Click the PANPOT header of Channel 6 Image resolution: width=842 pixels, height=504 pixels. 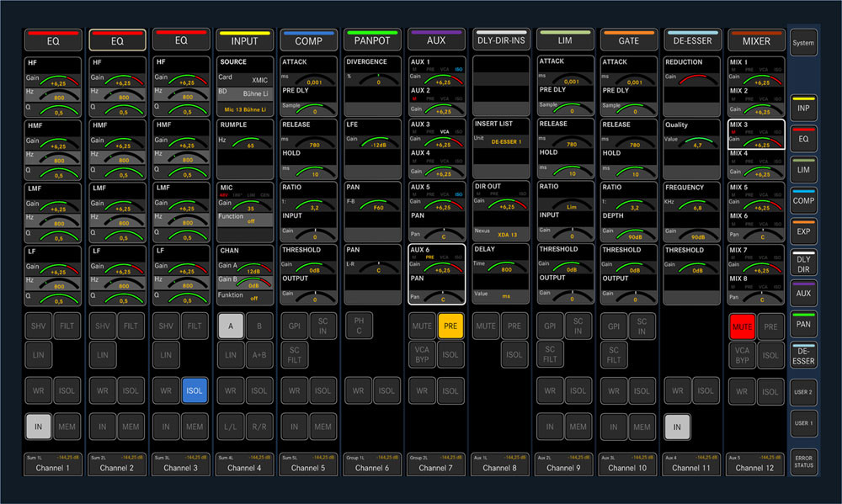tap(372, 40)
